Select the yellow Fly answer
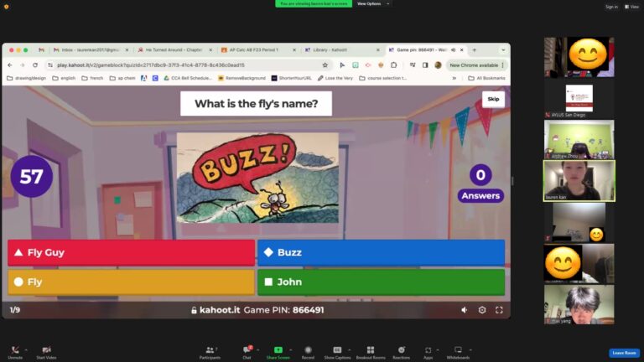The height and width of the screenshot is (362, 644). coord(131,282)
